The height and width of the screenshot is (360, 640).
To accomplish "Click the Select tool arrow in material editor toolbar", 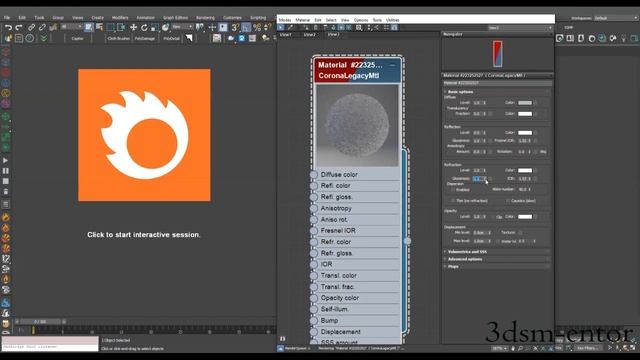I will pos(281,27).
